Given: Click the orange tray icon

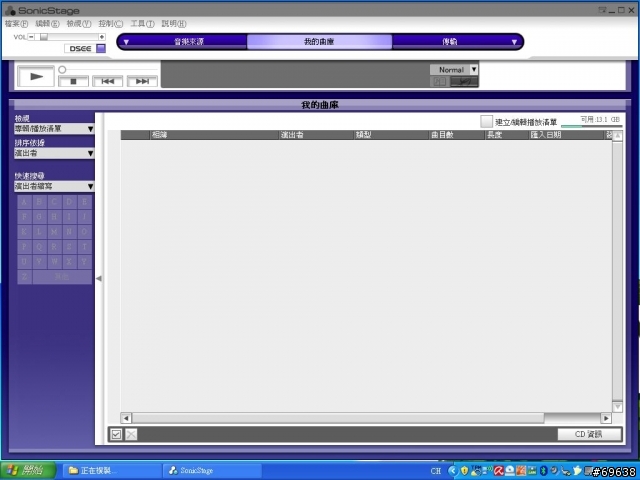Looking at the screenshot, I should (520, 471).
